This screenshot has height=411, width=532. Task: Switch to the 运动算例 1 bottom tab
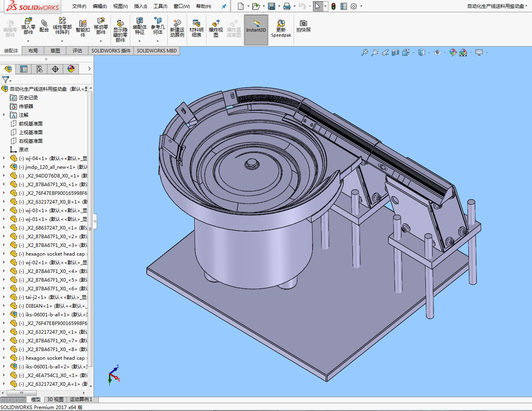(x=81, y=400)
